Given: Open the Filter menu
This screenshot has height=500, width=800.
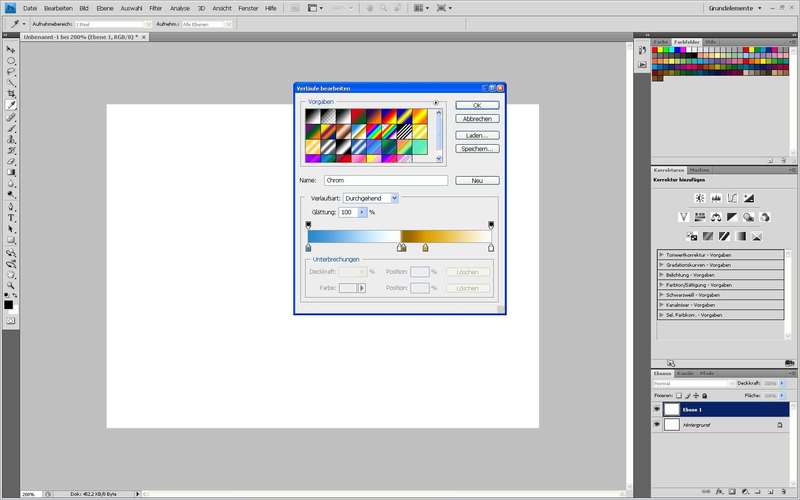Looking at the screenshot, I should [x=155, y=8].
